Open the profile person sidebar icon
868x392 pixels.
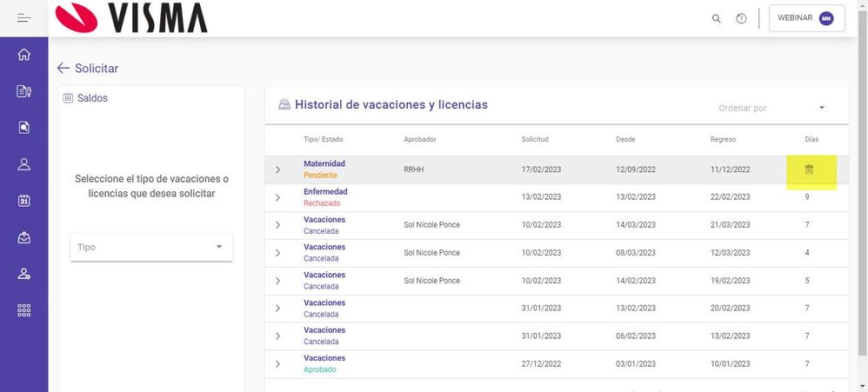click(x=23, y=164)
